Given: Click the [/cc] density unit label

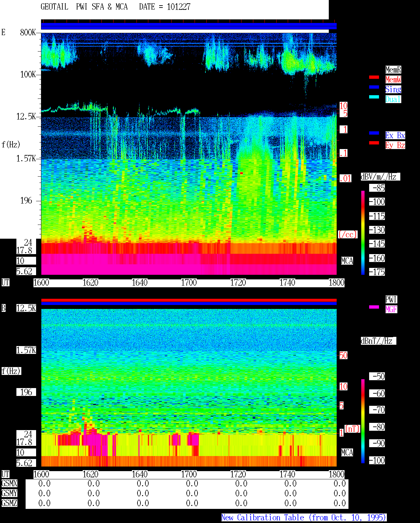Looking at the screenshot, I should pos(347,234).
